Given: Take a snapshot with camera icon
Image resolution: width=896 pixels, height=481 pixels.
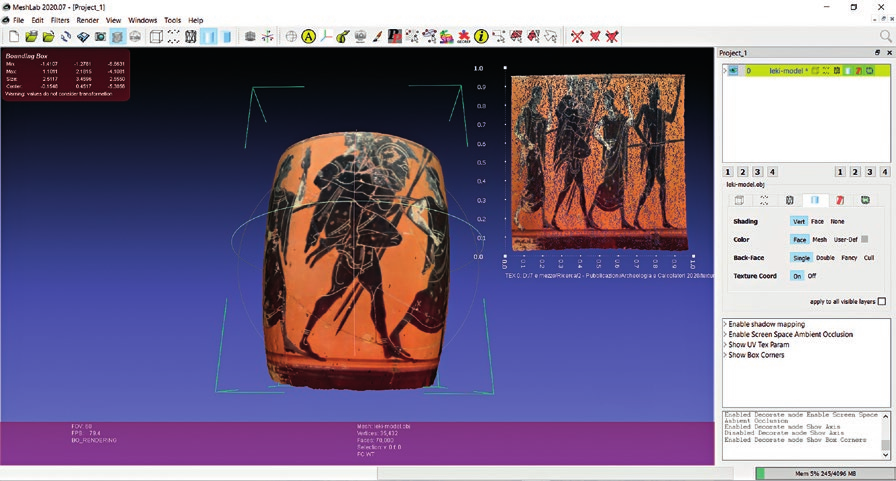Looking at the screenshot, I should tap(100, 37).
